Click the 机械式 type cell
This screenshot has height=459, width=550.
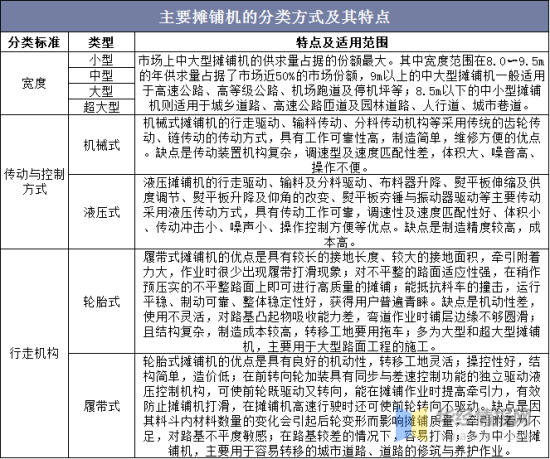click(x=101, y=145)
